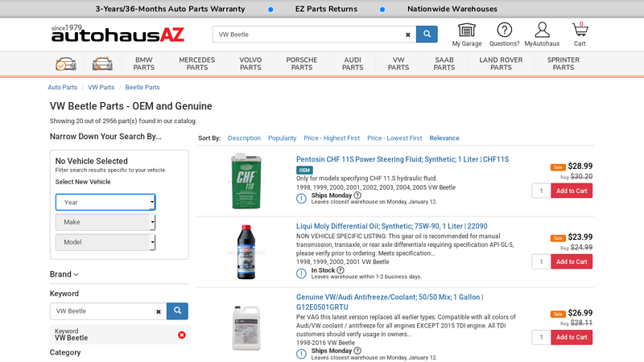Open the Year dropdown
Viewport: 644px width, 362px height.
(x=105, y=202)
